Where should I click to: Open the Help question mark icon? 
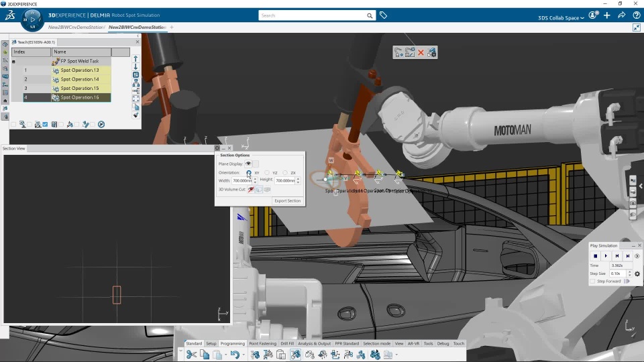pyautogui.click(x=636, y=15)
